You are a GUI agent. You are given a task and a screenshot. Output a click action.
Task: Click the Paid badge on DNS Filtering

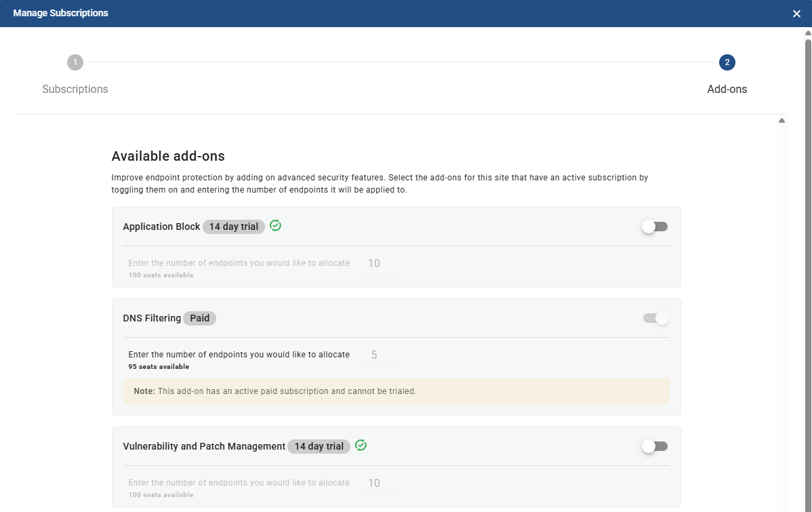199,318
